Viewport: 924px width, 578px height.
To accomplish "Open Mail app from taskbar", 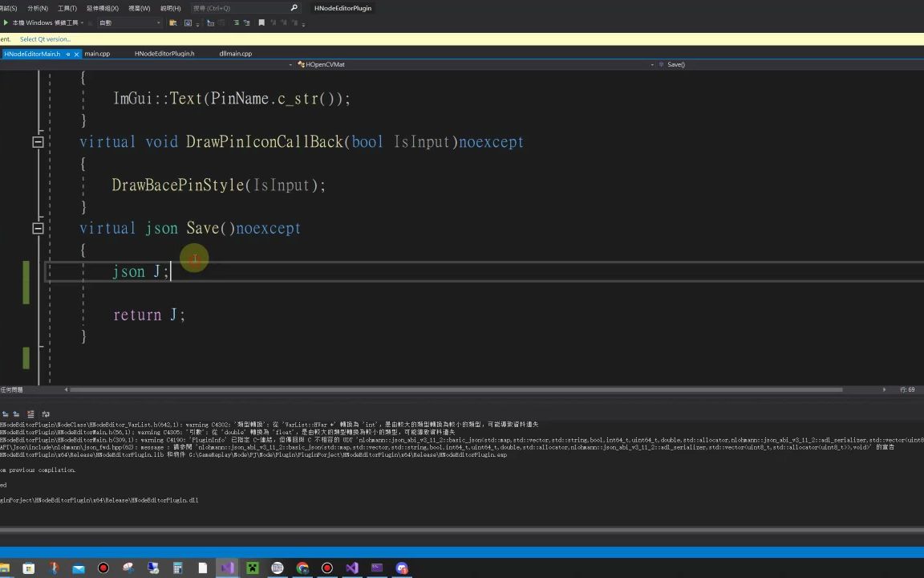I will tap(79, 568).
